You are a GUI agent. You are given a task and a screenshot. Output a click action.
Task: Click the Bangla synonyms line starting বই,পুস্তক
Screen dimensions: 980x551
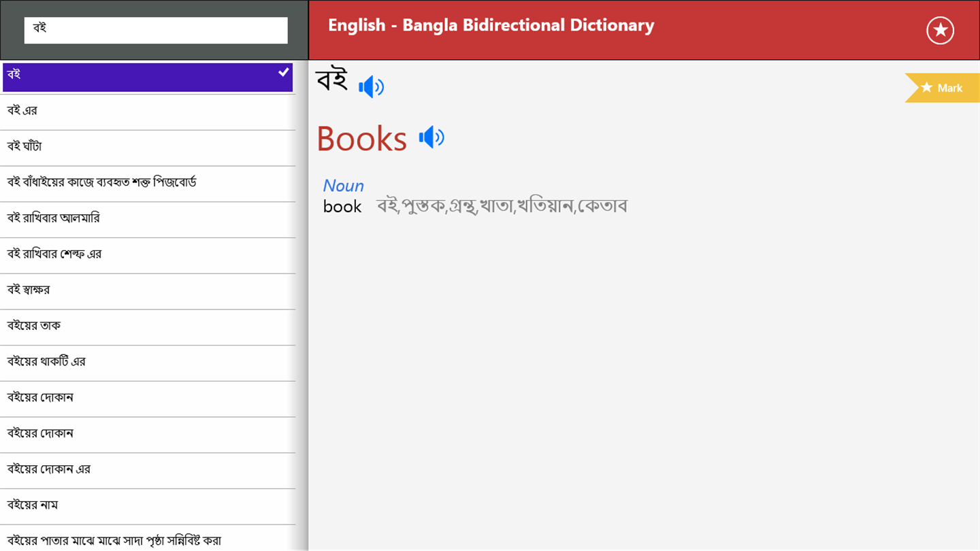pos(502,205)
